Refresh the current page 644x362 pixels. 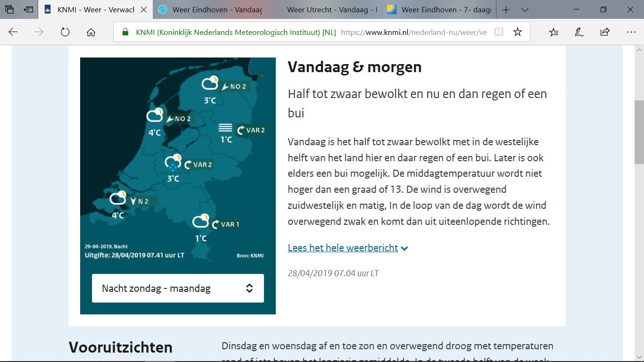[65, 32]
